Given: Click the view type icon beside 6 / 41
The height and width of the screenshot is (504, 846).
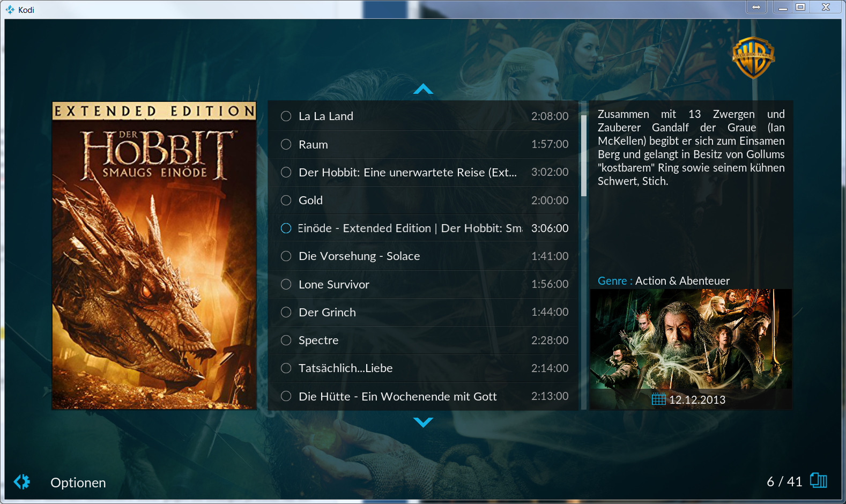Looking at the screenshot, I should [819, 480].
